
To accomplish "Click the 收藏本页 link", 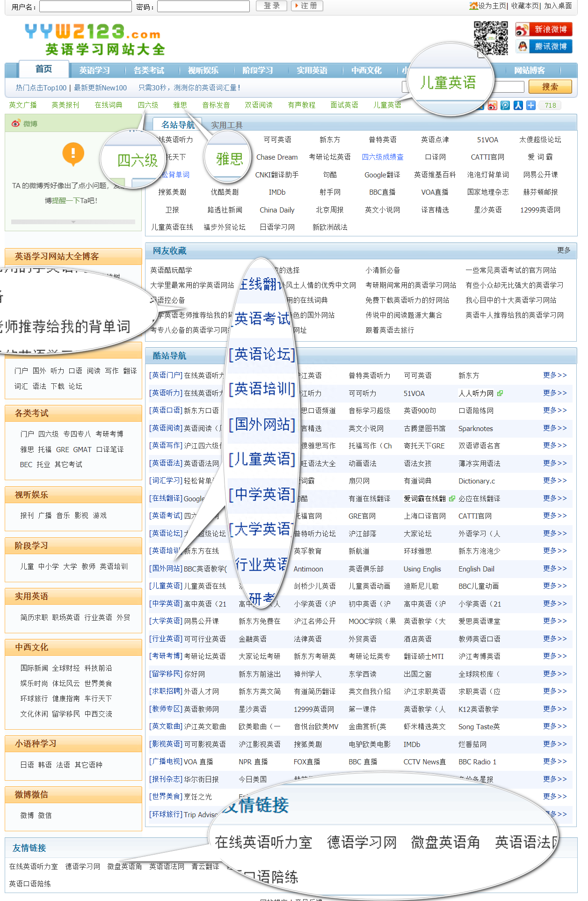I will tap(525, 6).
